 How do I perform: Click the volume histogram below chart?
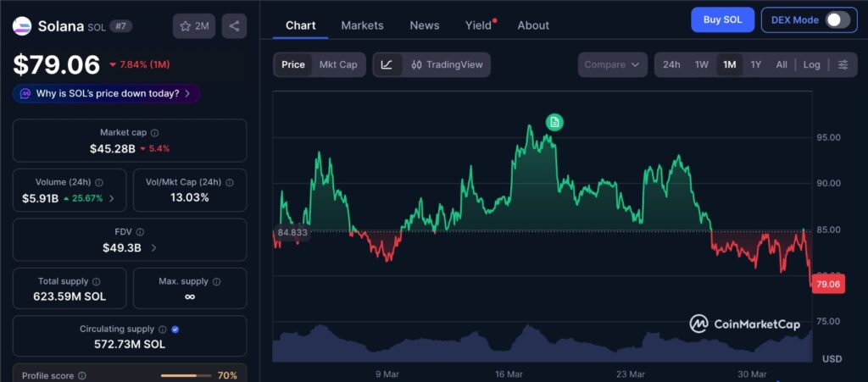click(542, 344)
